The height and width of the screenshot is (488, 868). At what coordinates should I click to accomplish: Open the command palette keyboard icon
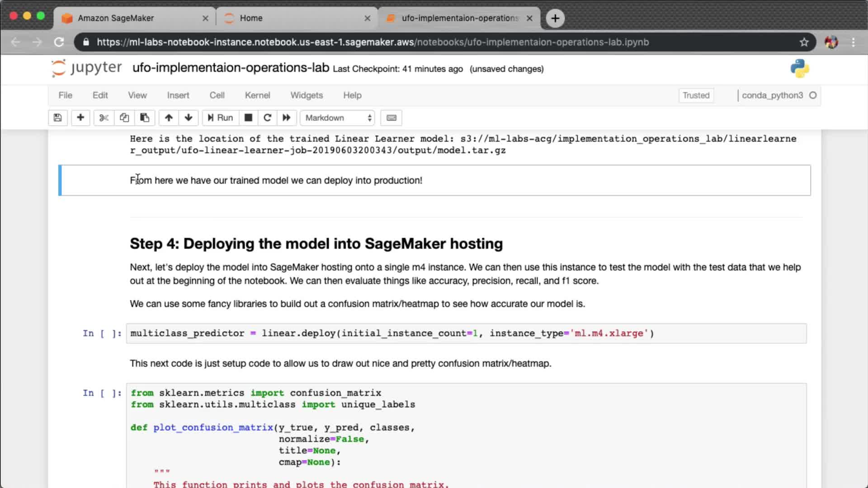(x=392, y=118)
